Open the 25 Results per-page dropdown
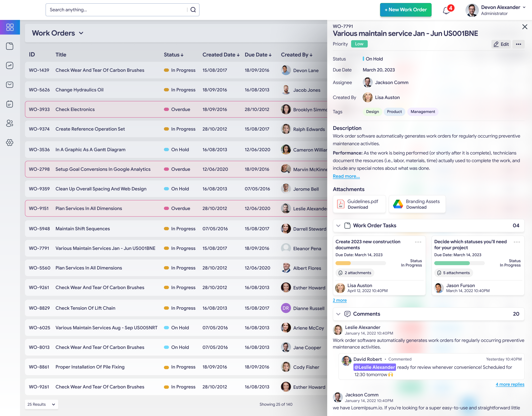 point(41,404)
